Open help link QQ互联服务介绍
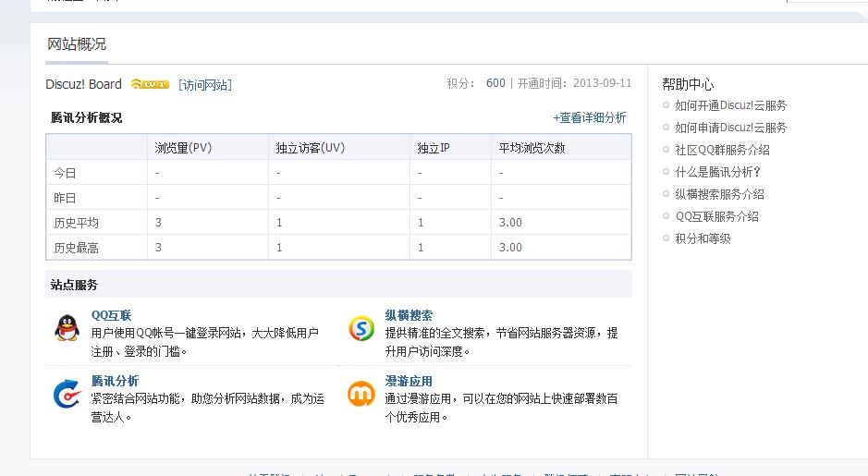The width and height of the screenshot is (868, 476). point(717,216)
